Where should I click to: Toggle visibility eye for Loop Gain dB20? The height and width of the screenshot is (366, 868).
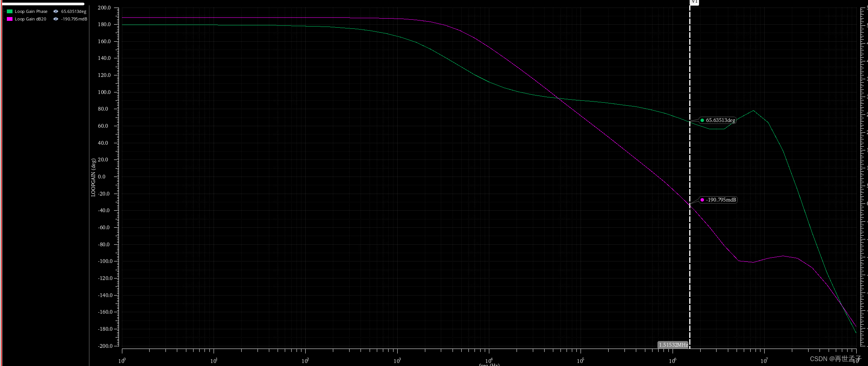(56, 19)
